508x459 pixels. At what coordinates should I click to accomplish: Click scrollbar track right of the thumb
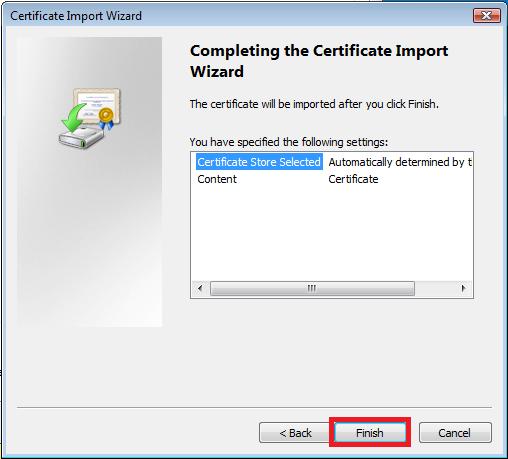[x=435, y=288]
